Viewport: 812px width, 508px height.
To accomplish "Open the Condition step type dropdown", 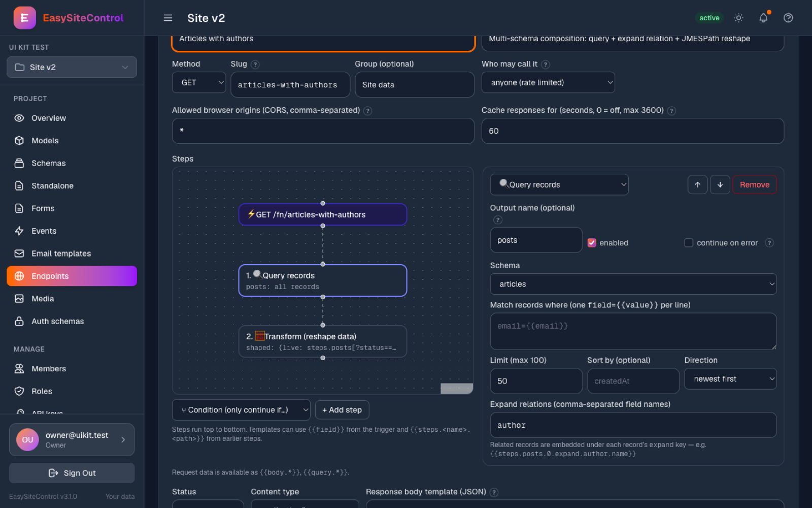I will pyautogui.click(x=241, y=410).
